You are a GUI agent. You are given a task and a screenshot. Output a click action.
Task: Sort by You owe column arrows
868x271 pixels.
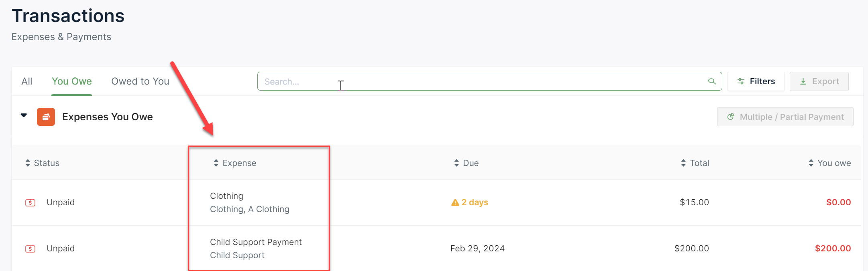click(x=811, y=163)
